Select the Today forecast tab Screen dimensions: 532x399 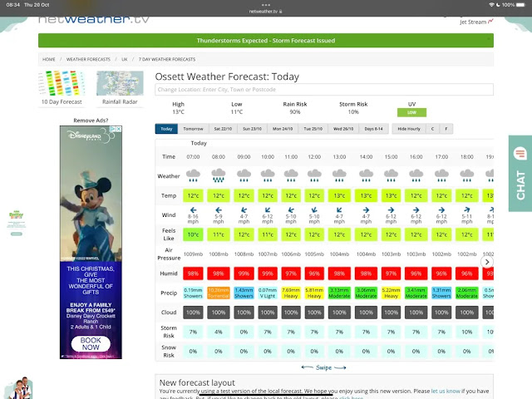[x=166, y=129]
